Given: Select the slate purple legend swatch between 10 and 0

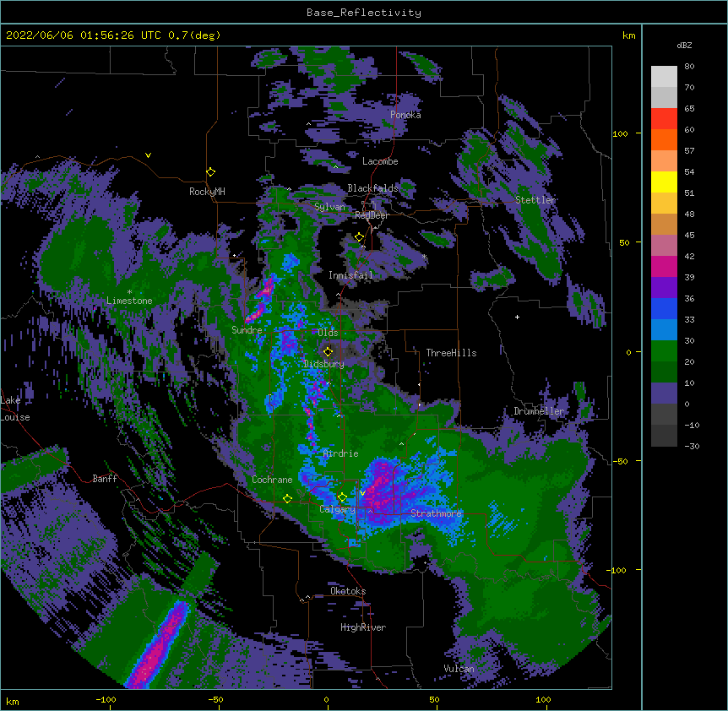Looking at the screenshot, I should tap(664, 393).
